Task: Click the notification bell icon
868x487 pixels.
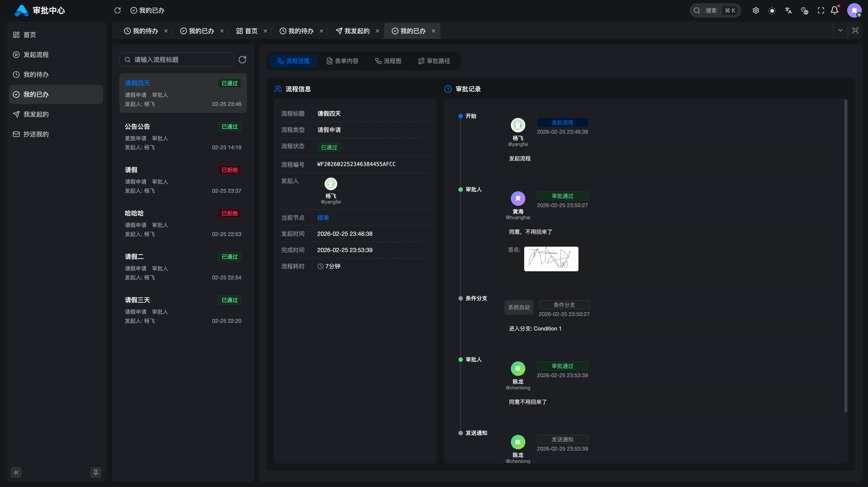Action: (835, 10)
